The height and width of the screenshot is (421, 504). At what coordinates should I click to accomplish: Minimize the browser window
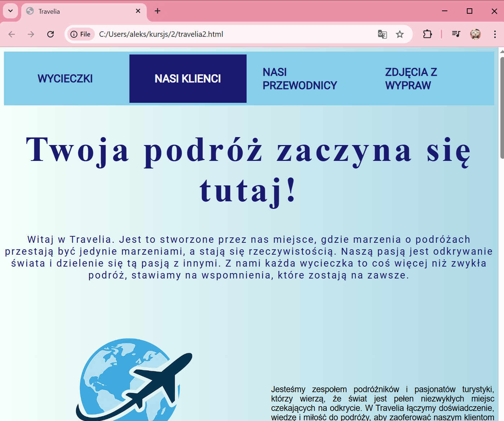[x=445, y=11]
